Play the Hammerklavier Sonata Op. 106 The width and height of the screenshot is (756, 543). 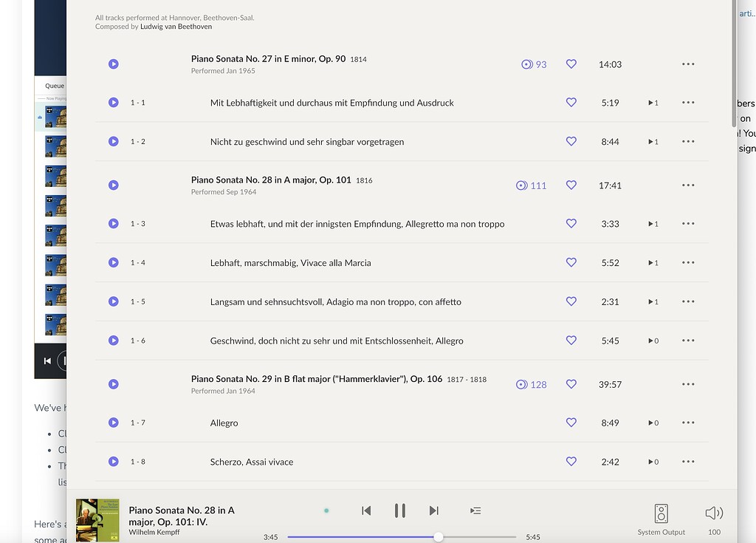(x=113, y=383)
